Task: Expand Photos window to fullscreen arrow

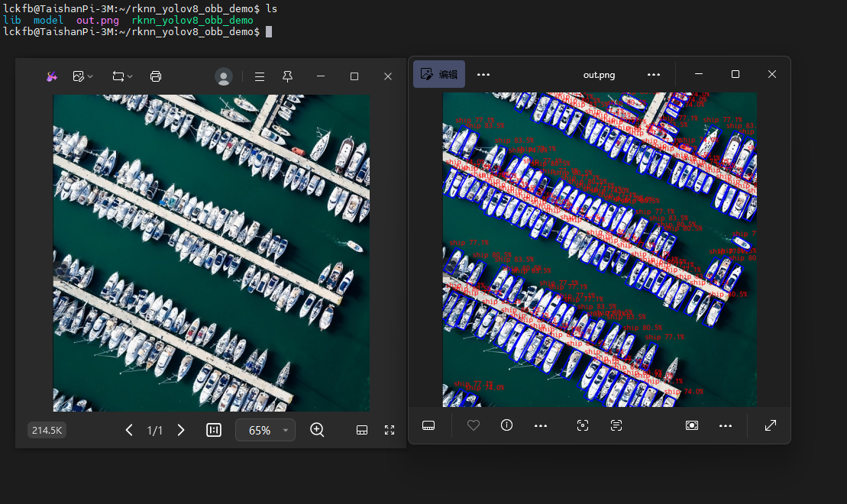Action: pos(771,425)
